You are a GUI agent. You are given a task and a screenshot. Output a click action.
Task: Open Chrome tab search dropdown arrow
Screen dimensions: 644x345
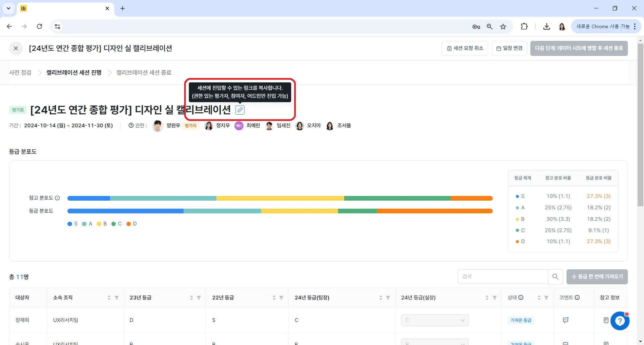[x=8, y=8]
